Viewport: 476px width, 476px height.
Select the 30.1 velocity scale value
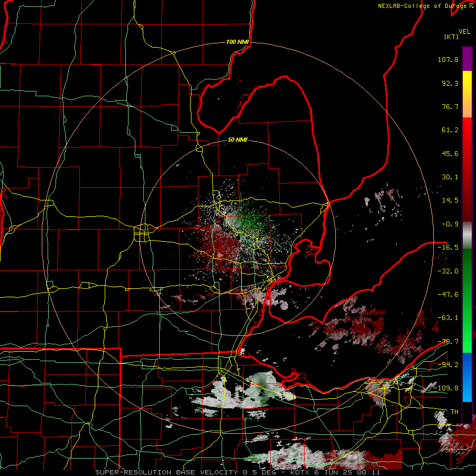tap(450, 177)
